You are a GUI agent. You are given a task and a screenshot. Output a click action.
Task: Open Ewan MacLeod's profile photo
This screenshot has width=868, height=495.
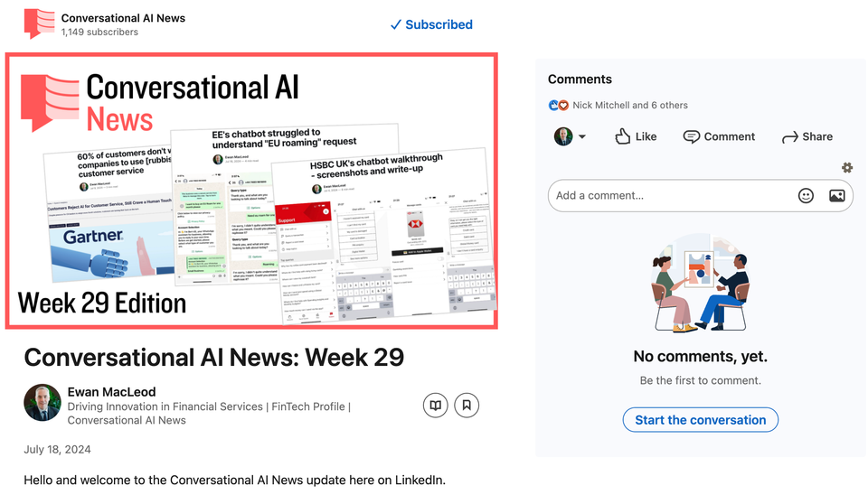click(x=42, y=403)
